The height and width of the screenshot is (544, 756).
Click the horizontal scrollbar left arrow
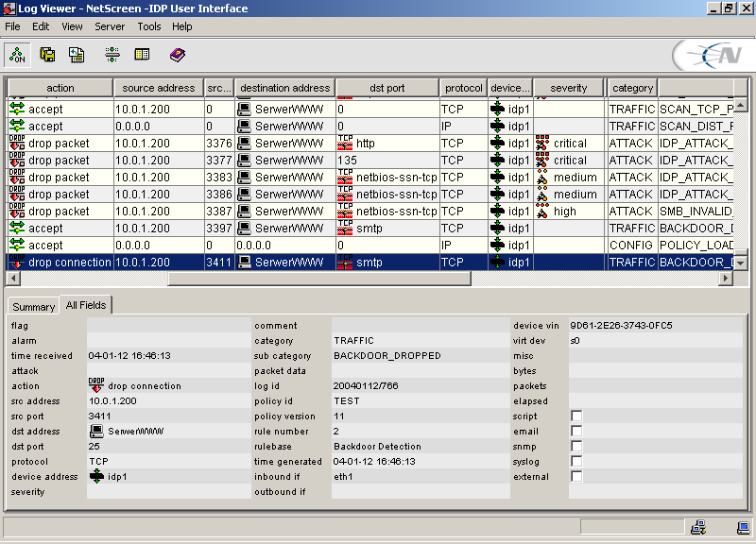pyautogui.click(x=13, y=278)
